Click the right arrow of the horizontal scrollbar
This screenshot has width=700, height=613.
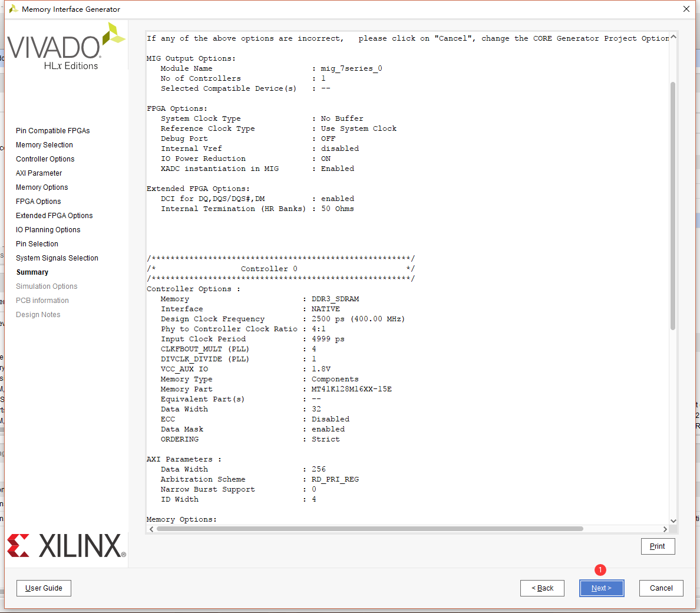pyautogui.click(x=664, y=529)
